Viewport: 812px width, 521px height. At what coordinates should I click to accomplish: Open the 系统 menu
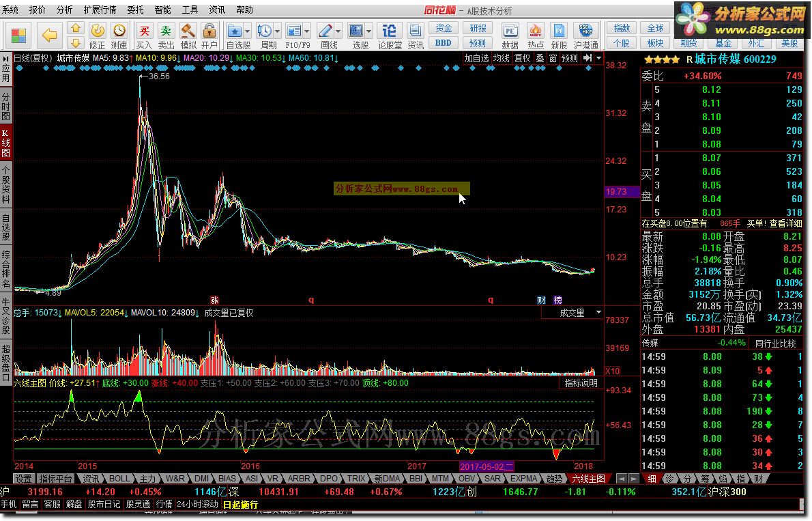[x=10, y=10]
